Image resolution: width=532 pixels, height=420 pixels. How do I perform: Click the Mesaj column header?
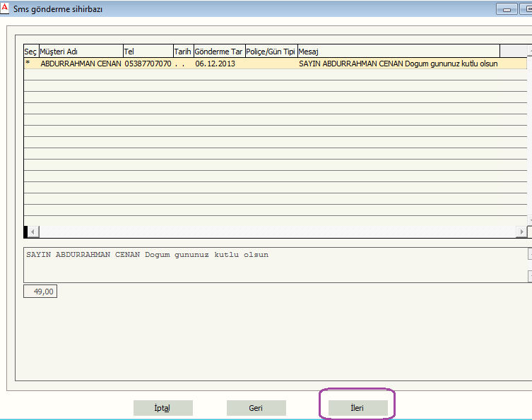(x=398, y=52)
